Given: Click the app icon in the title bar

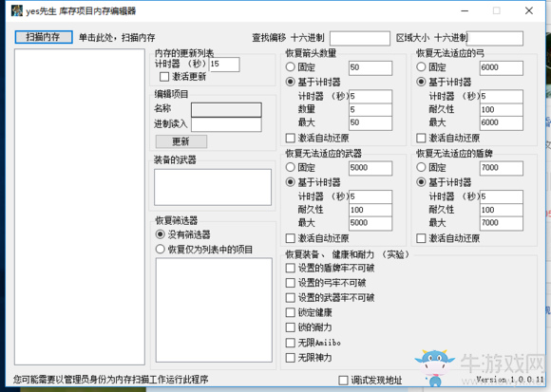Looking at the screenshot, I should (16, 10).
